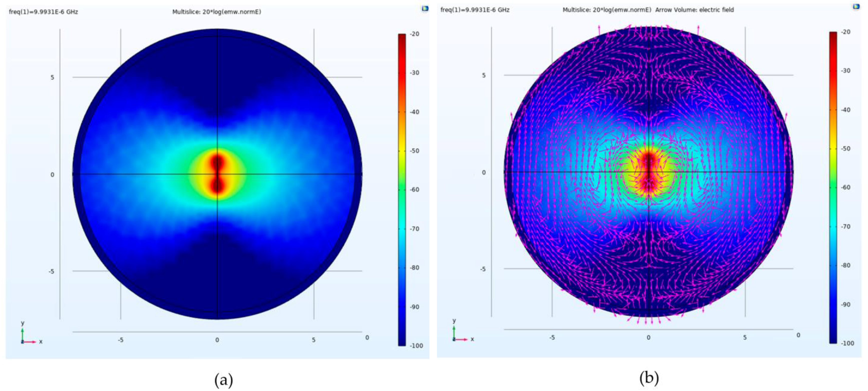
Task: Click the plot icon atop panel (a)
Action: [x=425, y=9]
